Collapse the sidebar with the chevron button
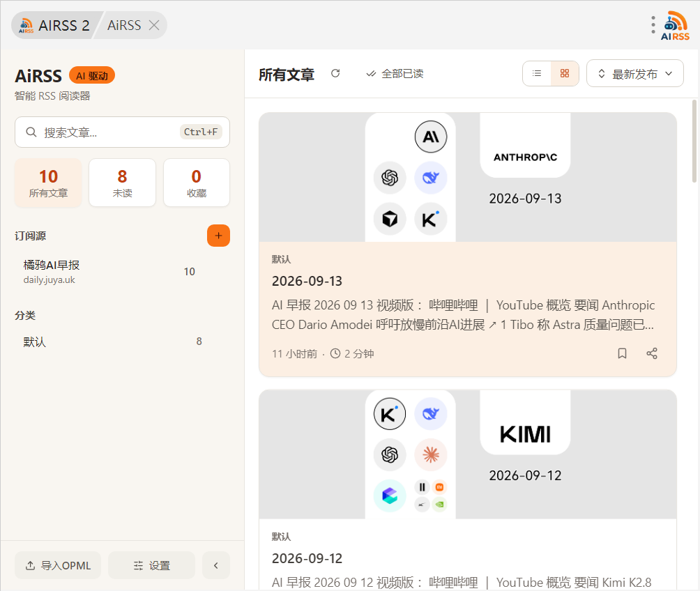Image resolution: width=700 pixels, height=591 pixels. click(x=216, y=565)
